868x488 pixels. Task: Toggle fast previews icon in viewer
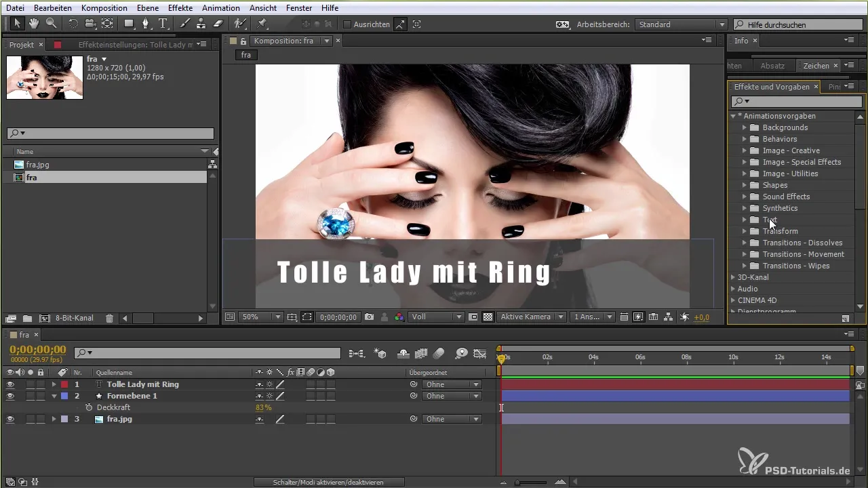638,317
